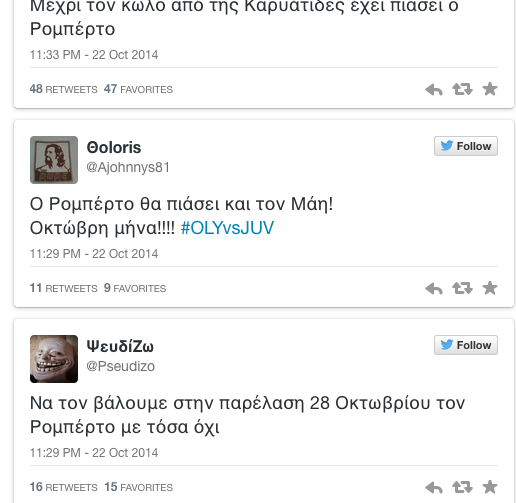
Task: Retweet the ΨευδίΖω tweet
Action: 462,487
